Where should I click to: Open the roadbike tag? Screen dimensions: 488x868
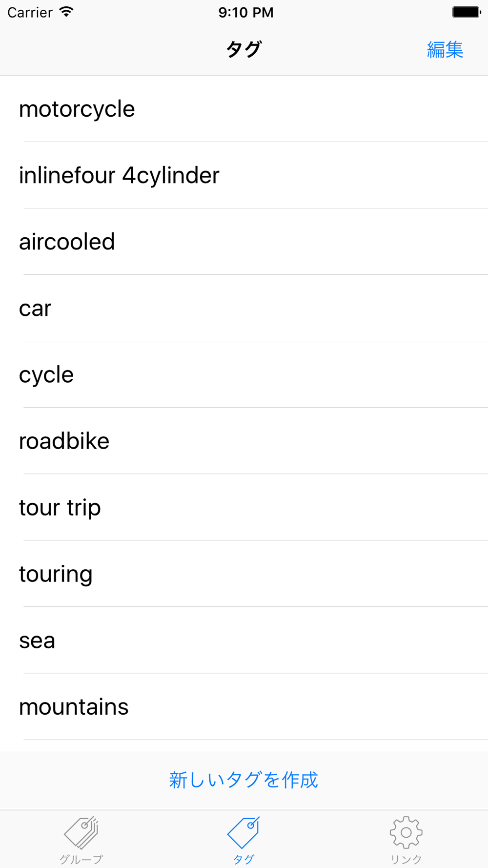pos(64,441)
